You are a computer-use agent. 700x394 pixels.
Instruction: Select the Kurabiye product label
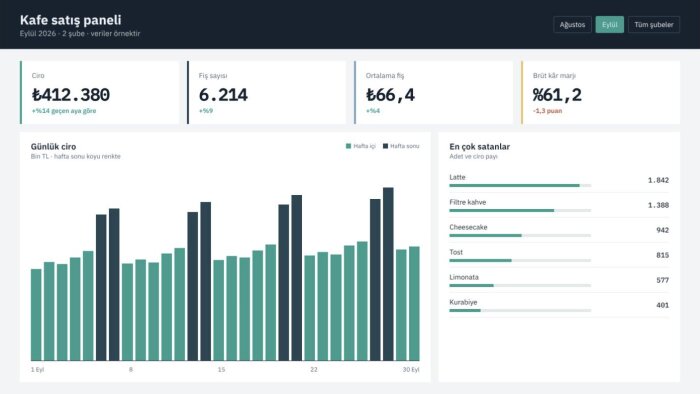coord(463,302)
